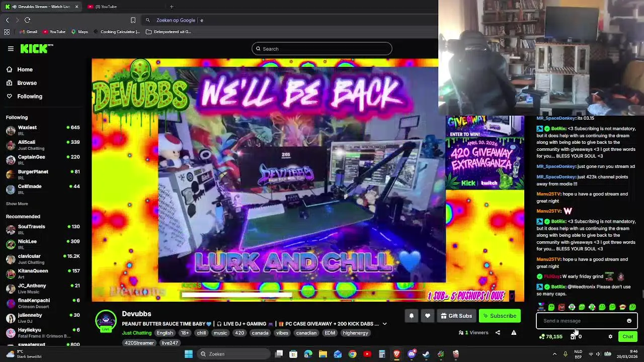Focus the Kick Search box
The image size is (644, 362).
[x=322, y=49]
